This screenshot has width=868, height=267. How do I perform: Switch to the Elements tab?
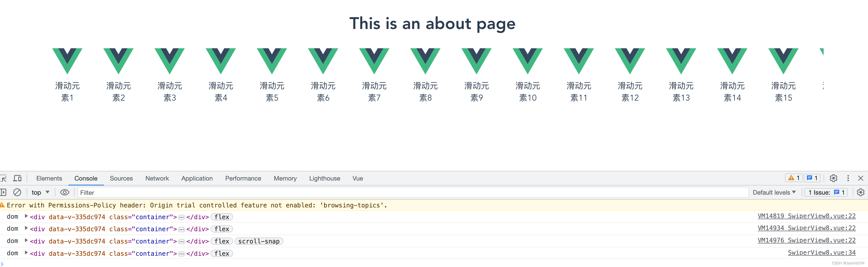(x=49, y=178)
